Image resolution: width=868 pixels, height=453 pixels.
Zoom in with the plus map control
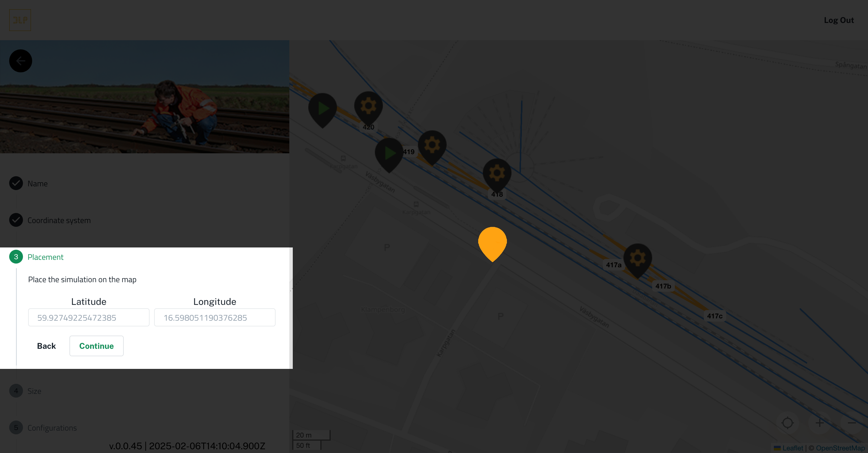click(x=819, y=422)
